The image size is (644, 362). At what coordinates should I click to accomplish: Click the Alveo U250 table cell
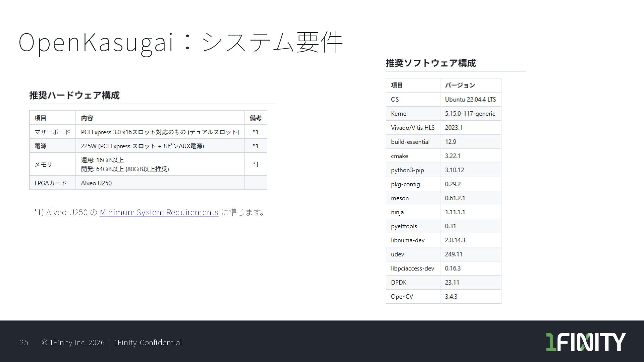(96, 183)
